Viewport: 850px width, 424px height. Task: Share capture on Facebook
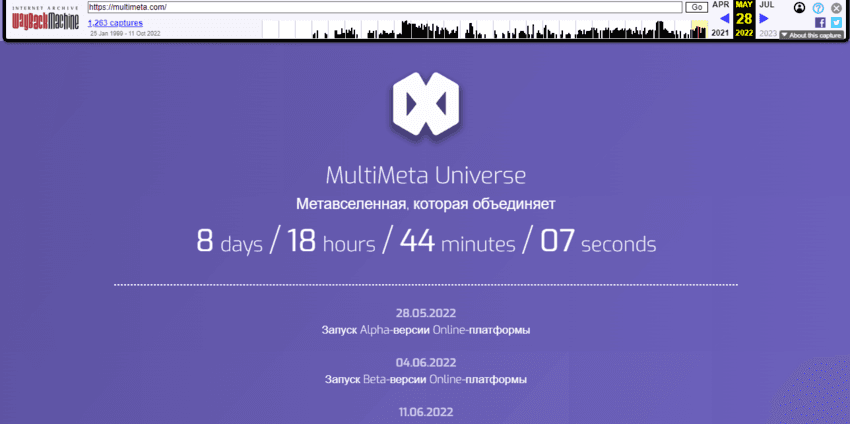[x=819, y=22]
